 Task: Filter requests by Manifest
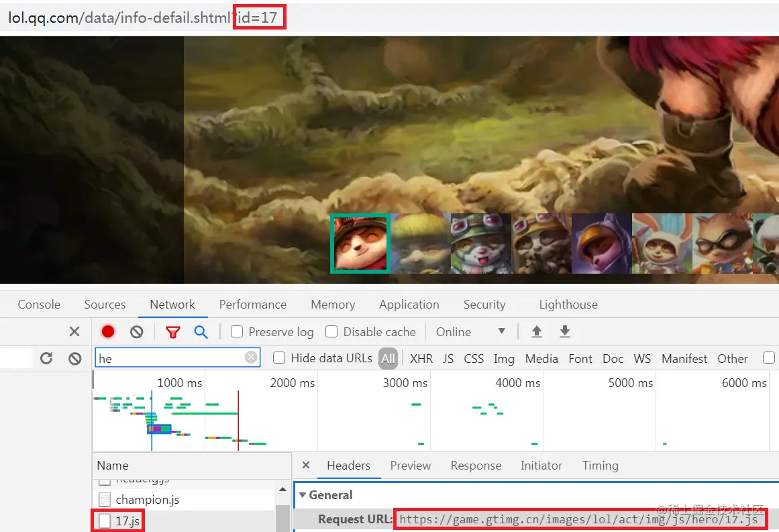[x=684, y=359]
